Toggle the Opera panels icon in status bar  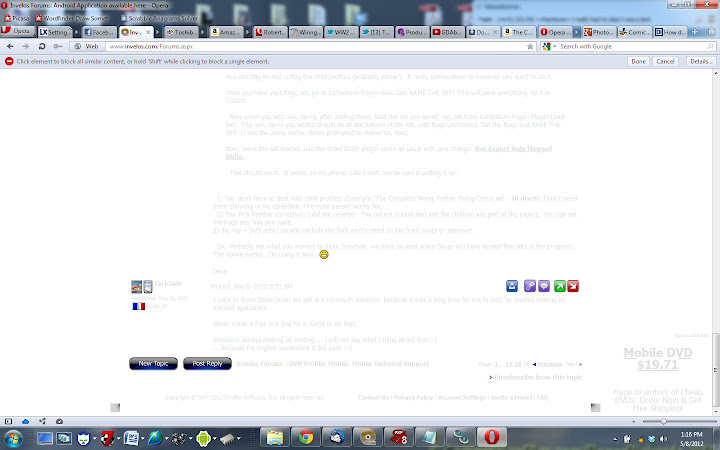tap(8, 421)
